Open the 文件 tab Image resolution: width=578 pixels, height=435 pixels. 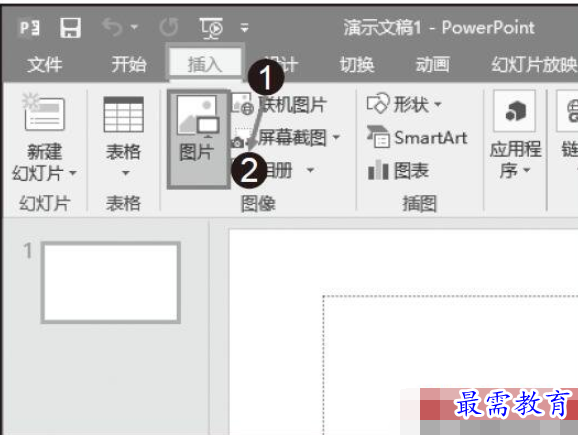point(45,65)
